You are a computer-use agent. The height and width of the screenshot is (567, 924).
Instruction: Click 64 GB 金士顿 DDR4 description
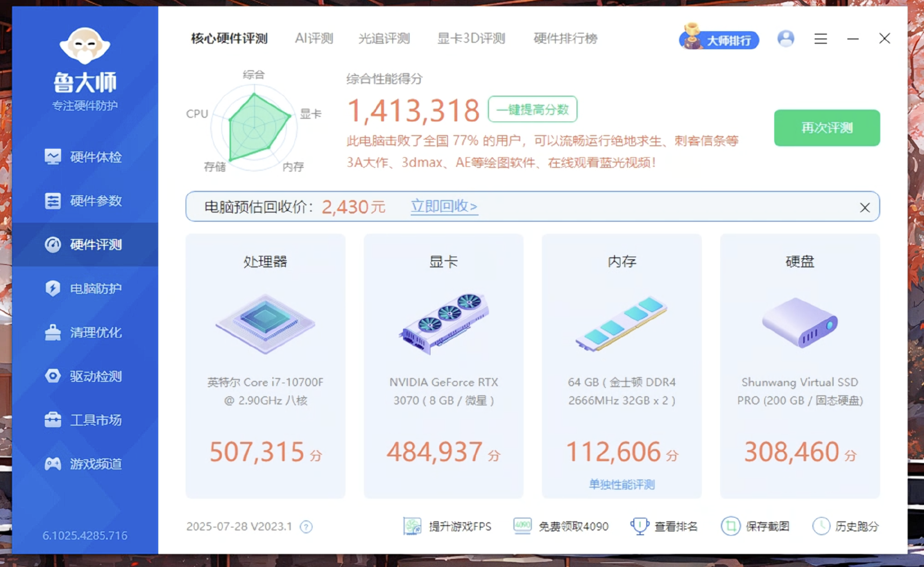(622, 391)
